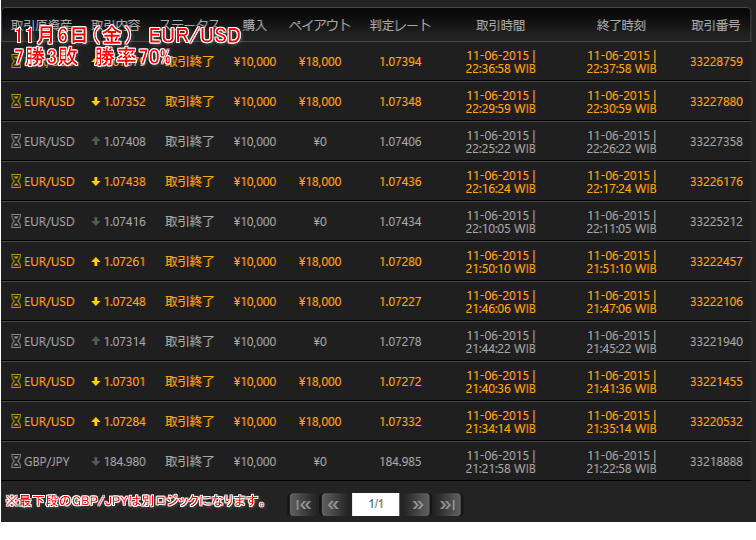Click down arrow beside rate 184.980
This screenshot has height=540, width=756.
(x=95, y=462)
